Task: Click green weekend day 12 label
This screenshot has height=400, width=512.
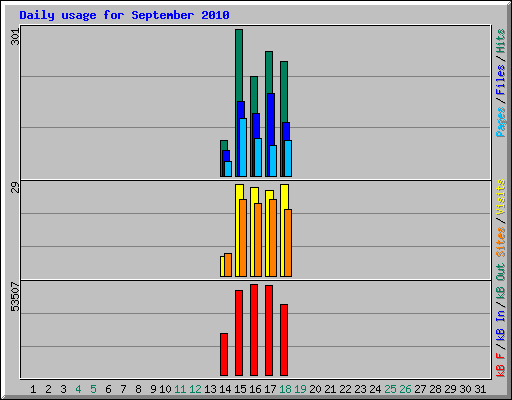Action: (x=195, y=389)
